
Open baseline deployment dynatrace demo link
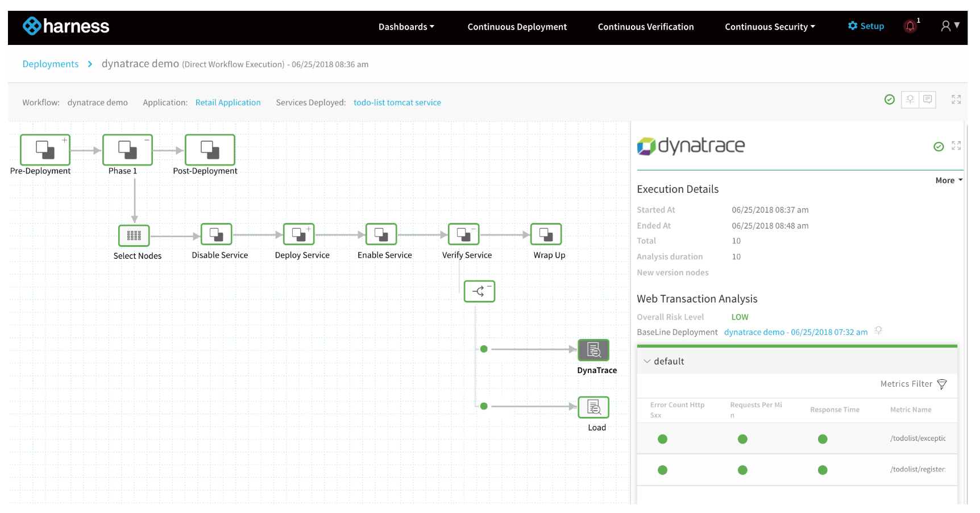pyautogui.click(x=796, y=332)
